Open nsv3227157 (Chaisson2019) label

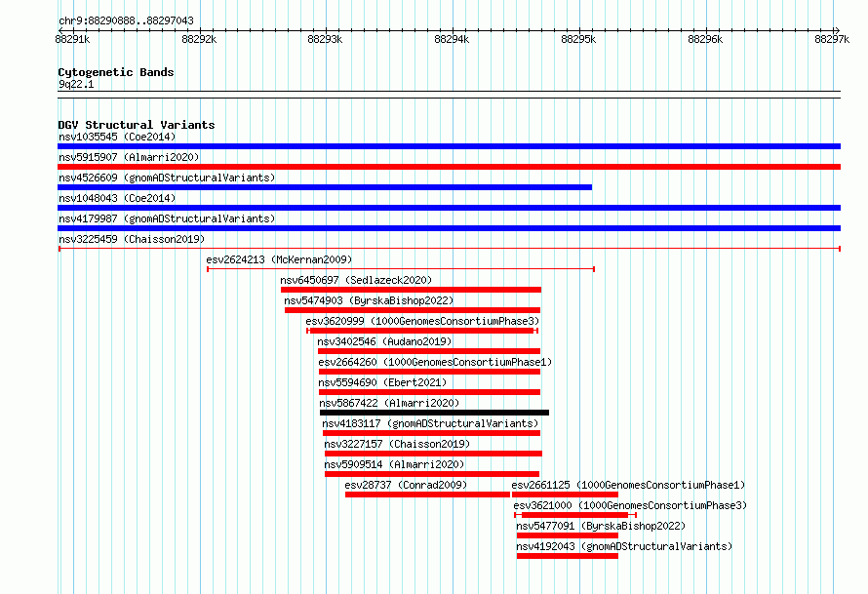click(397, 444)
